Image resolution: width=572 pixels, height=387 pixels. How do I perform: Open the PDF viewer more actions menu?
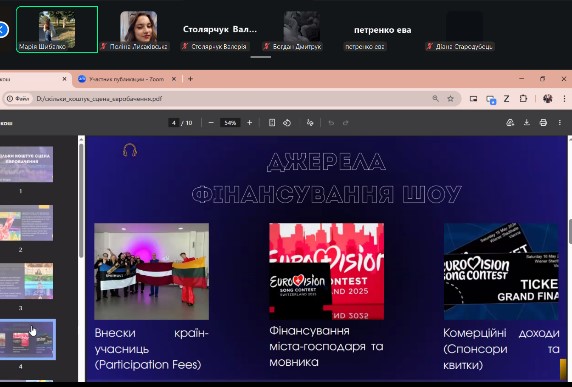[560, 123]
